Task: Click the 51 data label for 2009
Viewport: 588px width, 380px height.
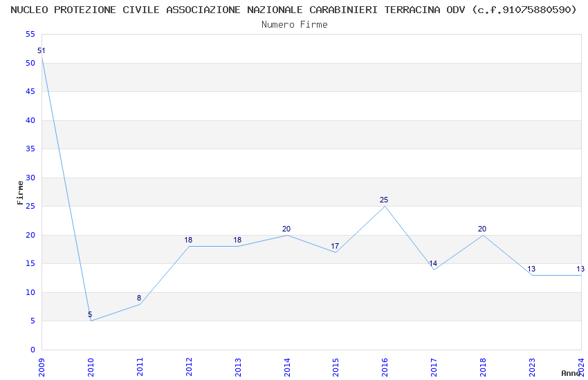Action: click(42, 51)
